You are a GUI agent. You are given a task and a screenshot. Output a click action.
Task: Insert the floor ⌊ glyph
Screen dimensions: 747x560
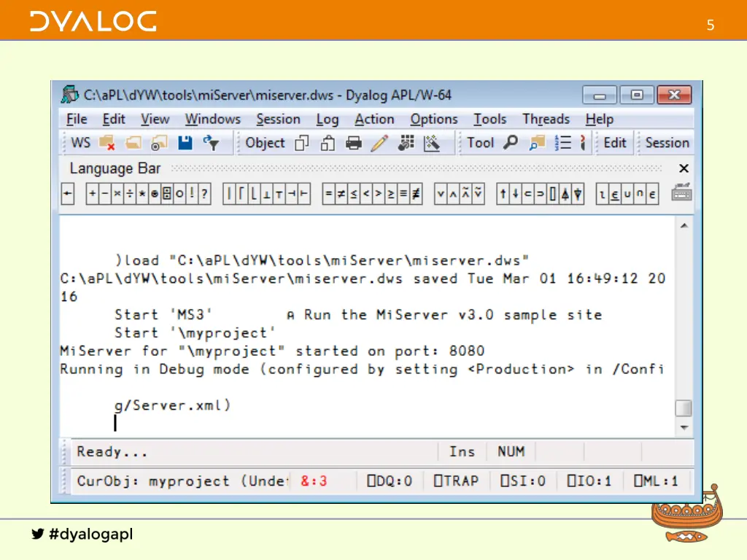coord(254,194)
